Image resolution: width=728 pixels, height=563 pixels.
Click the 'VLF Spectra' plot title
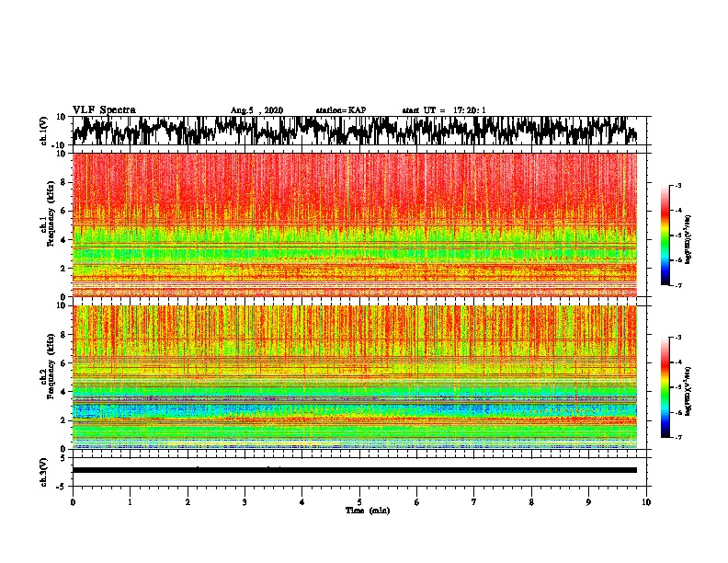(104, 110)
